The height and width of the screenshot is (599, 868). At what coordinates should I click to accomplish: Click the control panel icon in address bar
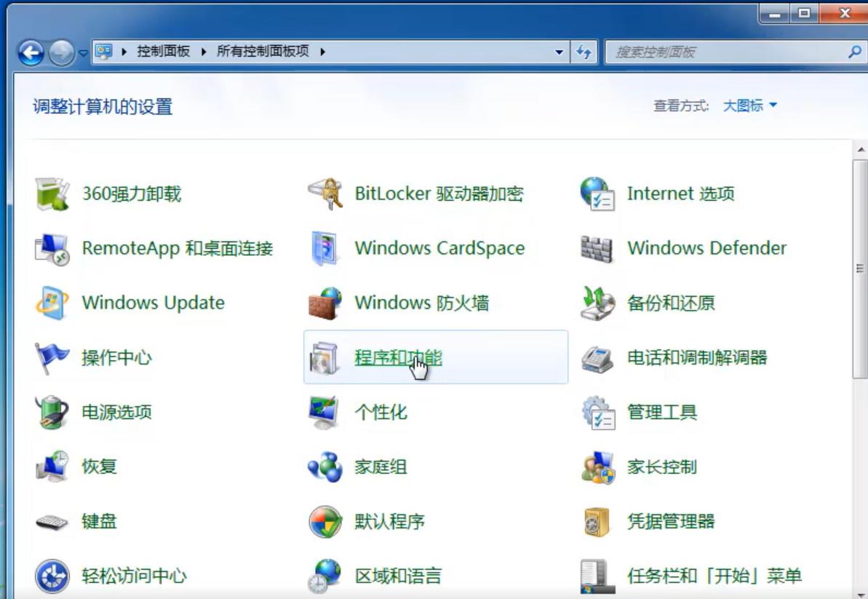(103, 52)
